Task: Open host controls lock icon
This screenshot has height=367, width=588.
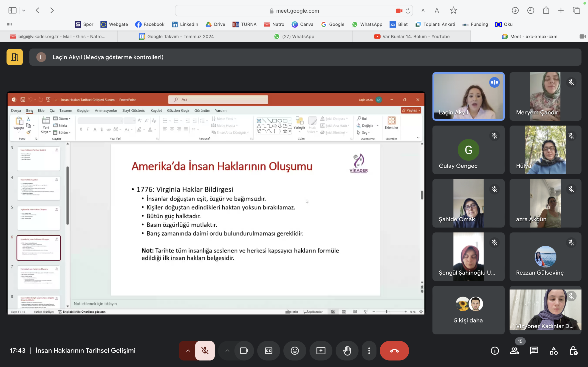Action: click(574, 351)
